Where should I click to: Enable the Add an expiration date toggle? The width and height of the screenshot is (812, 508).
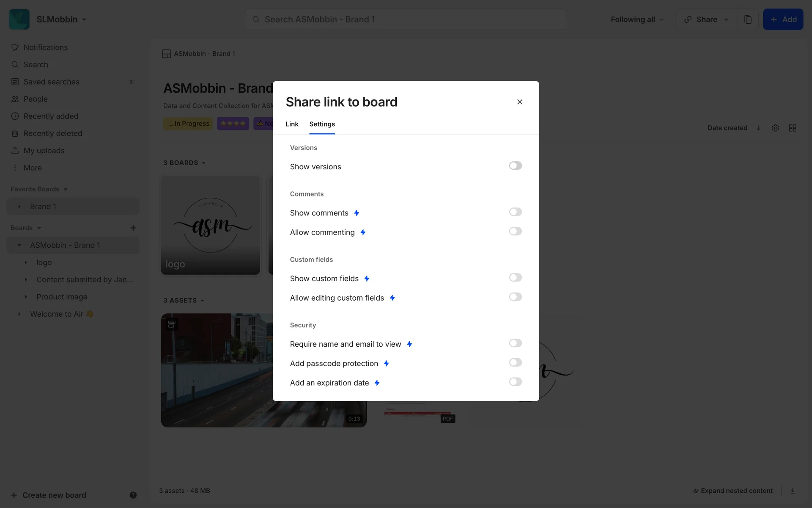[515, 382]
